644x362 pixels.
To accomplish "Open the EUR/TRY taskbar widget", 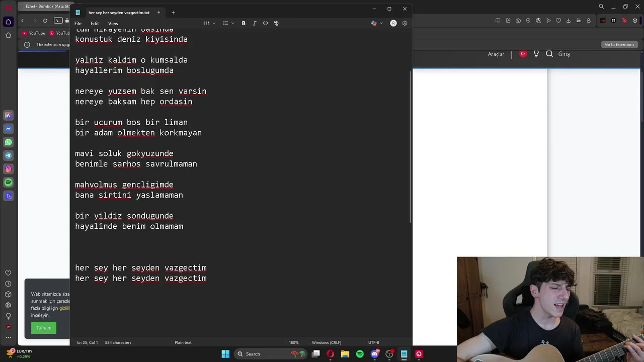I will click(x=19, y=354).
